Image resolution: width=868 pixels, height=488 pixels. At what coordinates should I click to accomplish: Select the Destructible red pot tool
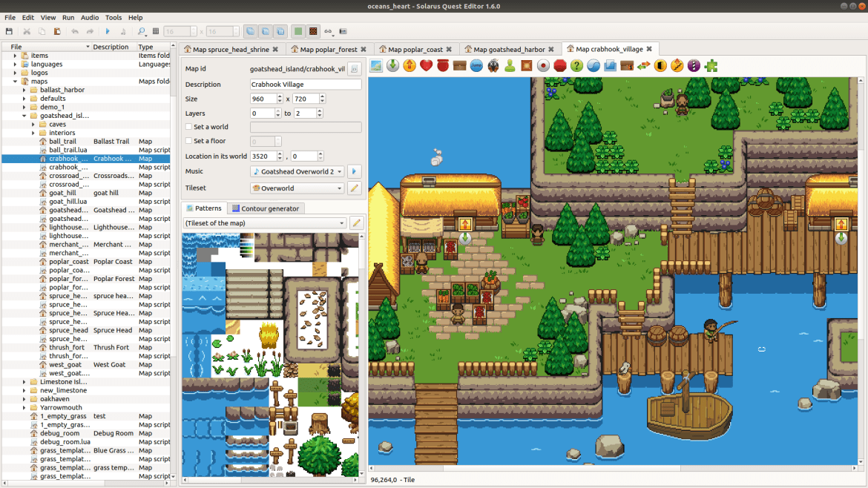[443, 66]
